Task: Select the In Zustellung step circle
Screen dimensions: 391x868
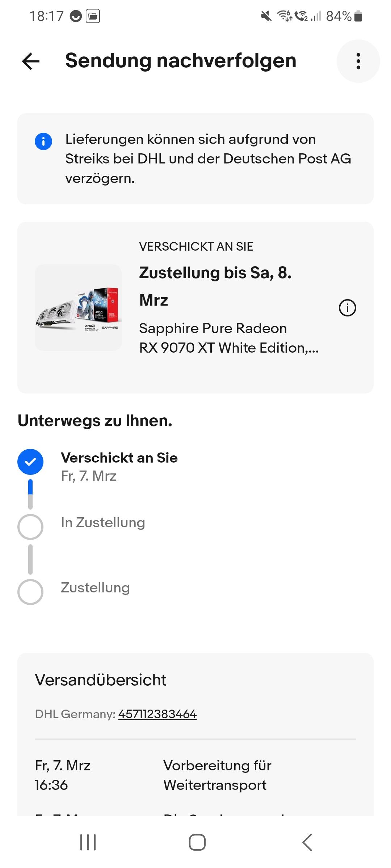Action: 30,527
